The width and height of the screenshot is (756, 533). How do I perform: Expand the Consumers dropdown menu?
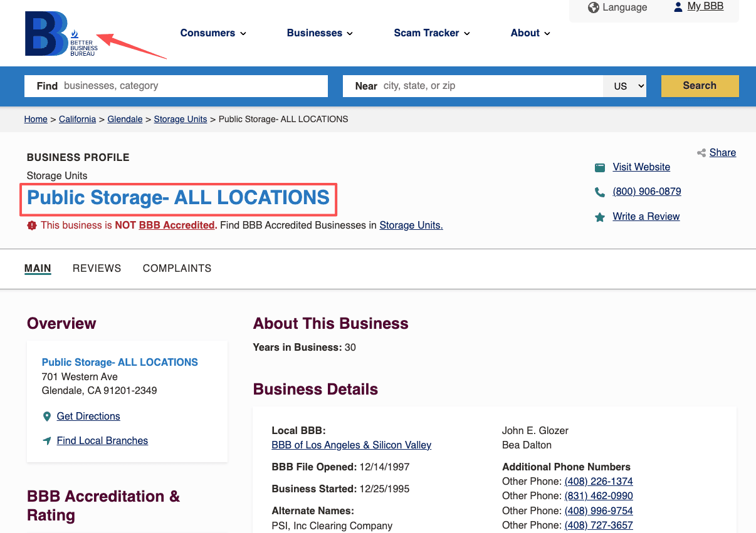point(213,33)
